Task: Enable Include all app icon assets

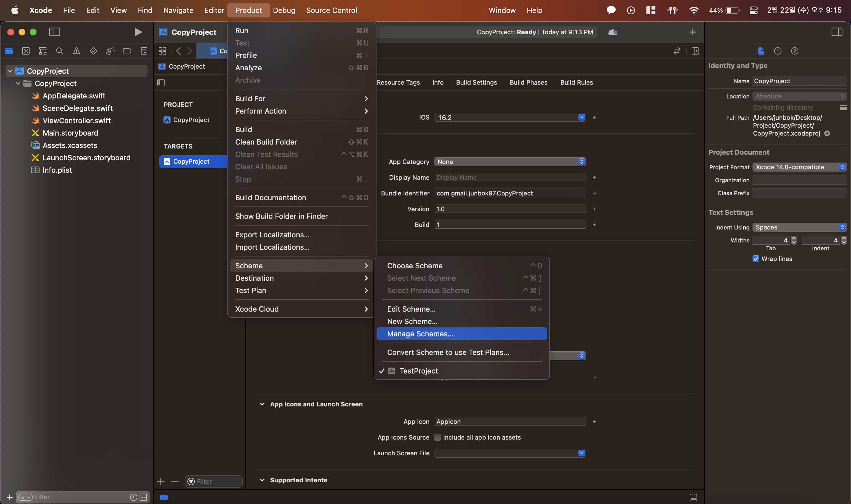Action: 438,437
